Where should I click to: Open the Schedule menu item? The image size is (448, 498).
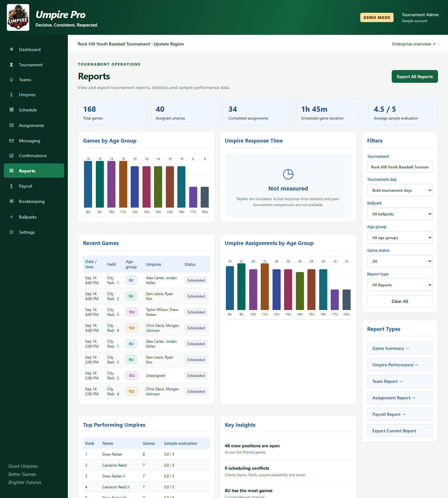coord(34,110)
